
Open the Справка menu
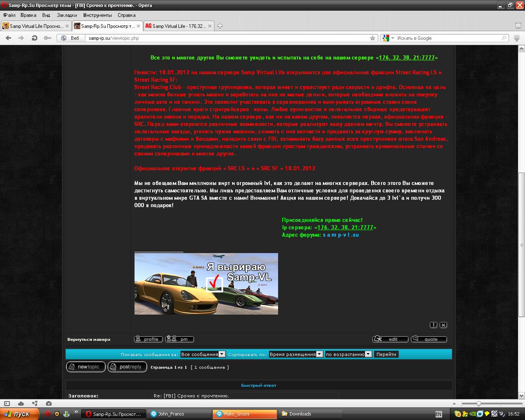coord(126,15)
